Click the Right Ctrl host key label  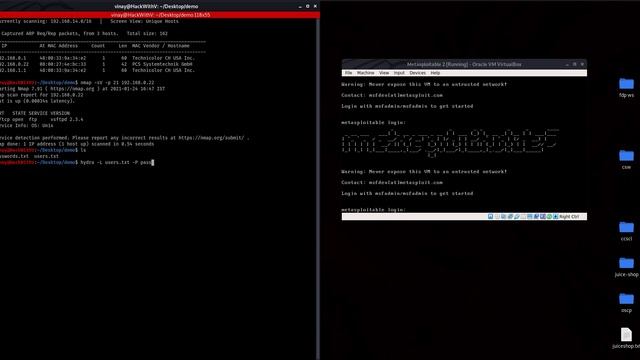click(x=569, y=216)
